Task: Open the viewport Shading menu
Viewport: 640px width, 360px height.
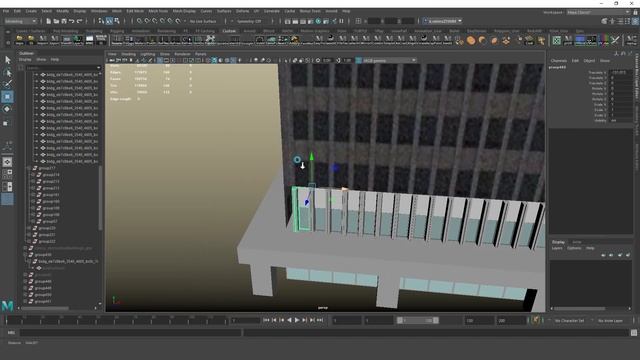Action: (x=128, y=54)
